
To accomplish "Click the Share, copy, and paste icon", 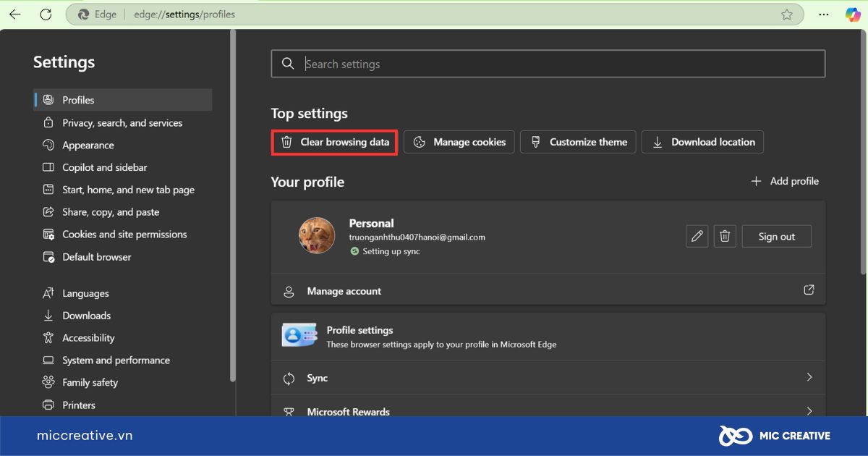I will [x=48, y=212].
